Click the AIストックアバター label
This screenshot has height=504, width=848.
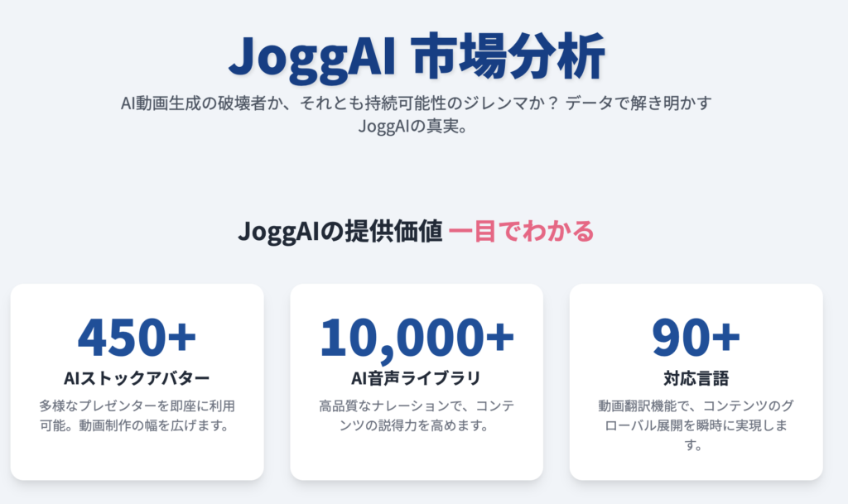(137, 378)
